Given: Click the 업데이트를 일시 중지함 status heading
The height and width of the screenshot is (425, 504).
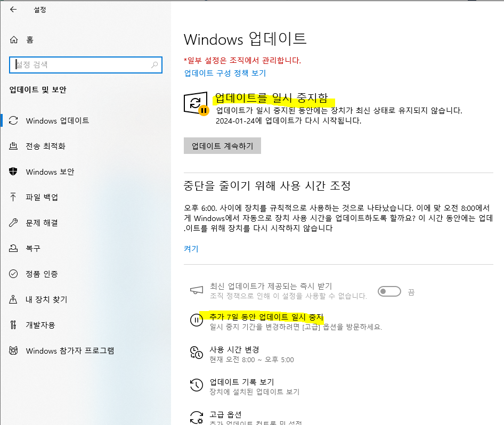Looking at the screenshot, I should pos(271,98).
